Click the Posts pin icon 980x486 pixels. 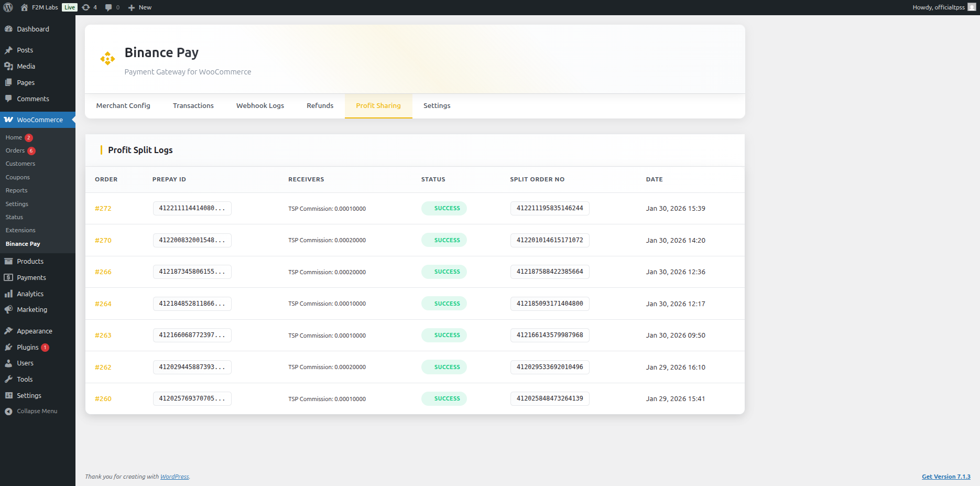[x=8, y=50]
